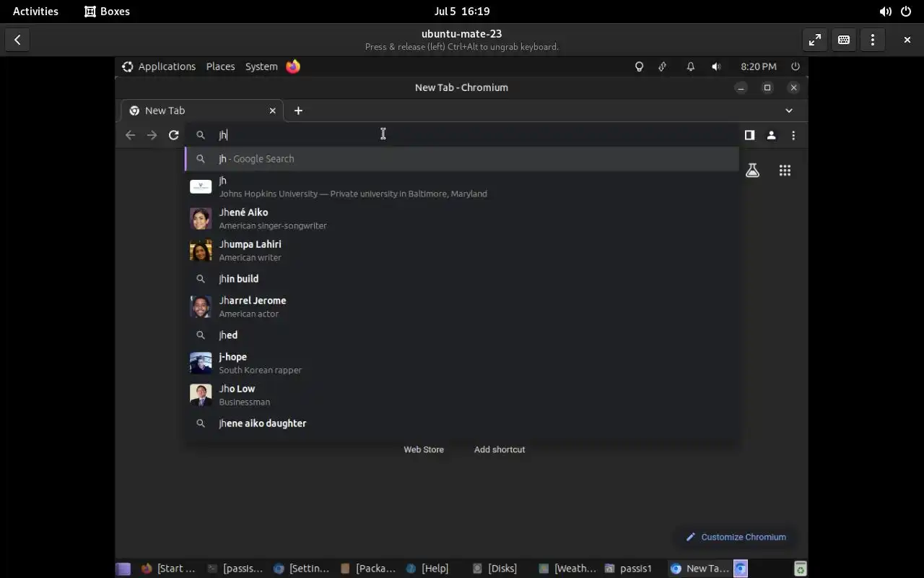Close the New Tab tab
Viewport: 924px width, 578px height.
pyautogui.click(x=272, y=111)
